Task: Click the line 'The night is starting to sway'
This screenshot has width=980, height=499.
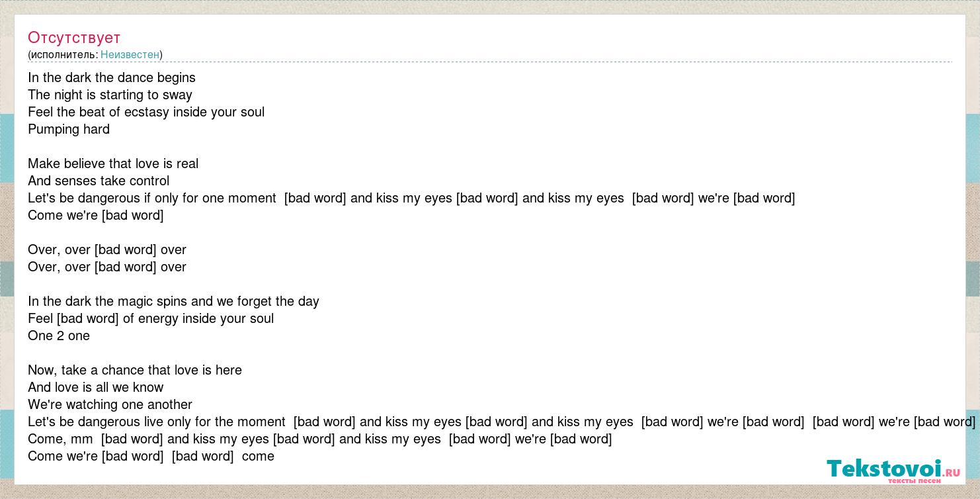Action: [110, 95]
